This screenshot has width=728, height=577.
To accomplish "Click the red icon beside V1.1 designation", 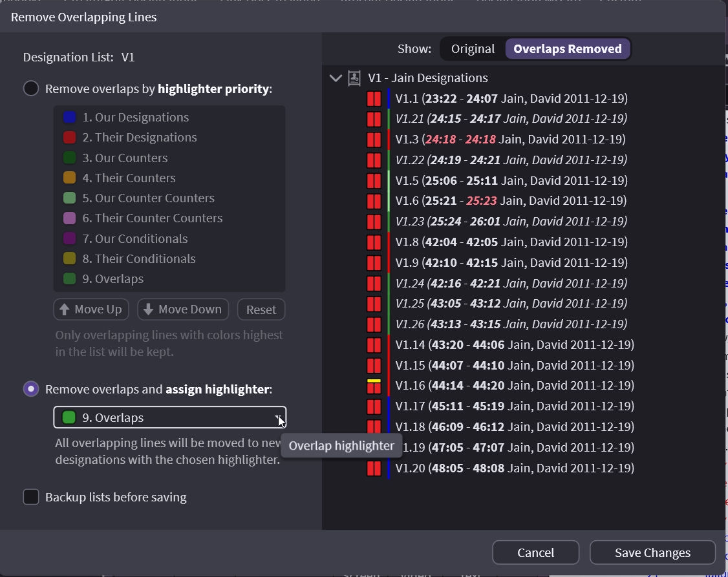I will 374,99.
